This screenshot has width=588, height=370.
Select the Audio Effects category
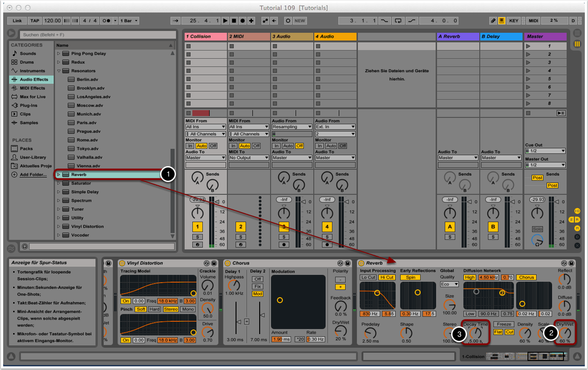(x=33, y=80)
